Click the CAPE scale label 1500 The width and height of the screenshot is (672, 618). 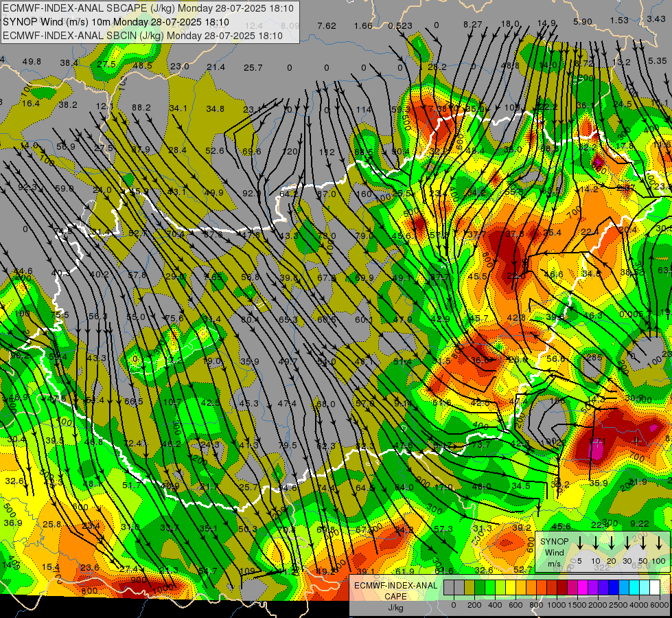click(577, 605)
